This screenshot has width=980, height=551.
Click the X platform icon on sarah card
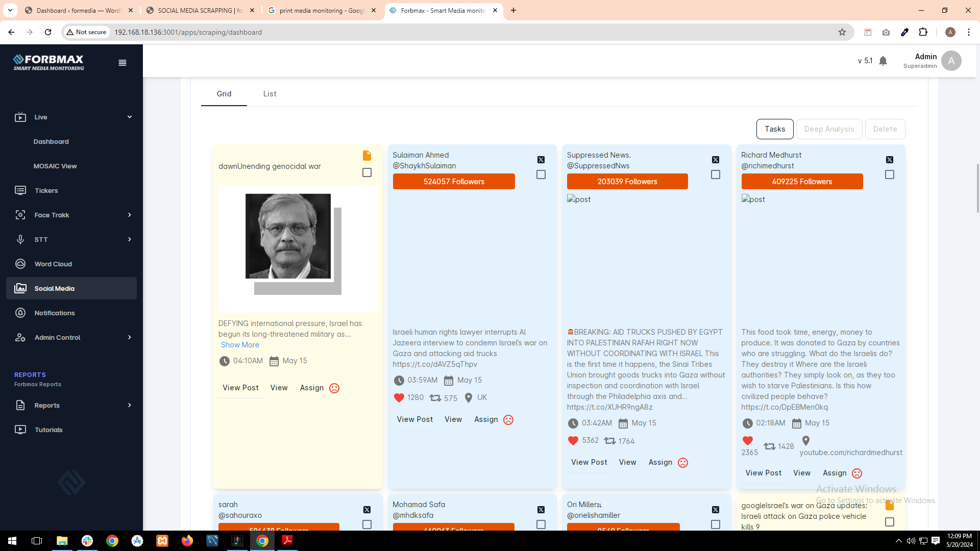point(367,510)
